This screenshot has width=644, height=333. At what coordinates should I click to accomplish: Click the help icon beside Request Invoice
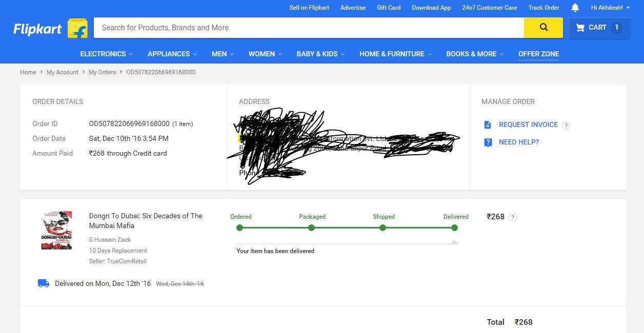[x=566, y=126]
